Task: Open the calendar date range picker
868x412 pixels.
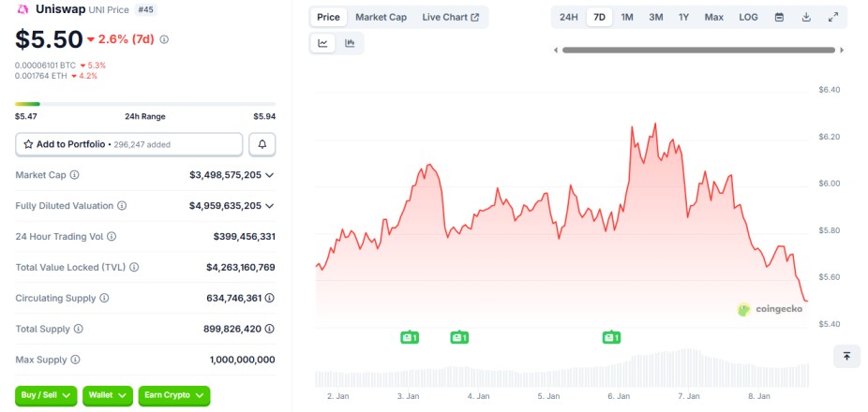Action: [x=780, y=17]
